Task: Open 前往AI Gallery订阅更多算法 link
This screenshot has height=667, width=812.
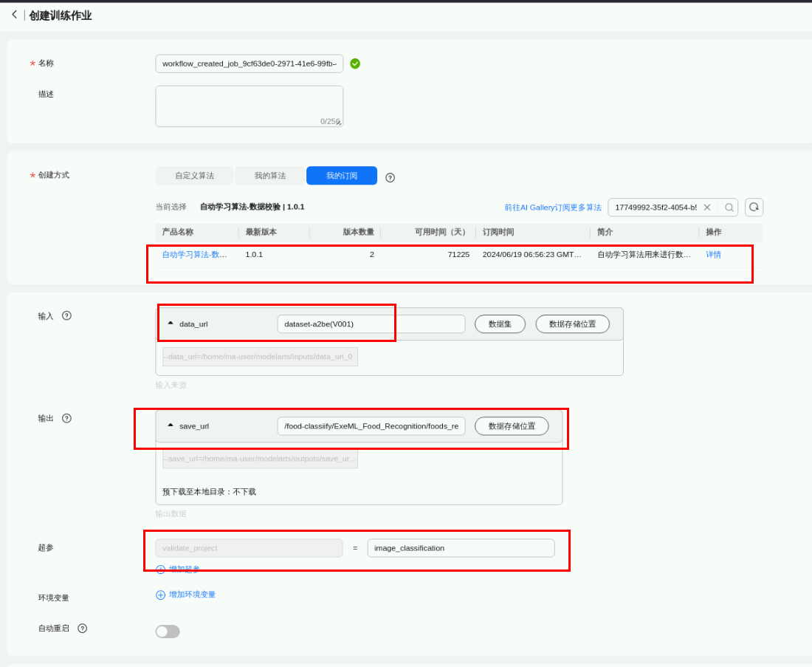Action: point(552,208)
